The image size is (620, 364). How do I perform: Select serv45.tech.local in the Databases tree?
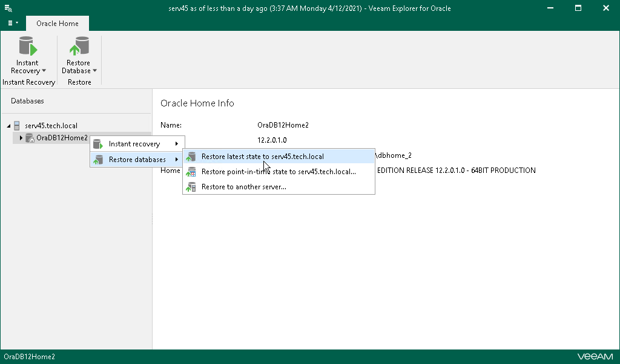click(x=51, y=126)
